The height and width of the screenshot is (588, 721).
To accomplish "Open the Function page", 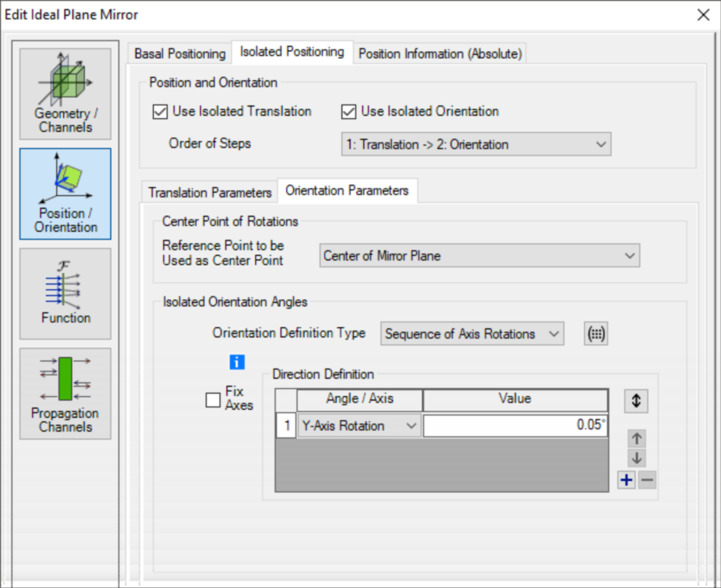I will (x=66, y=294).
